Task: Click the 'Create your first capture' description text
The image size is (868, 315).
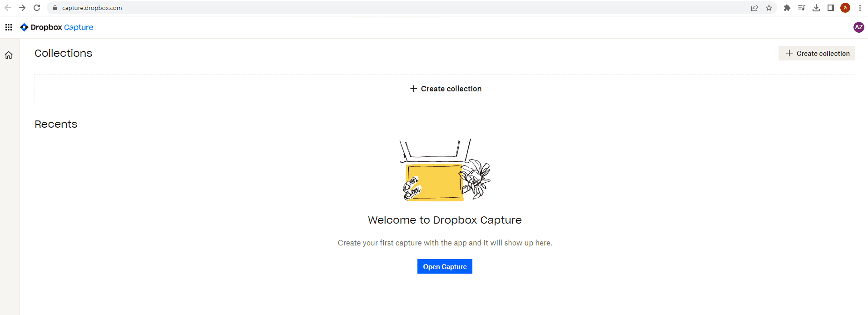Action: [x=445, y=243]
